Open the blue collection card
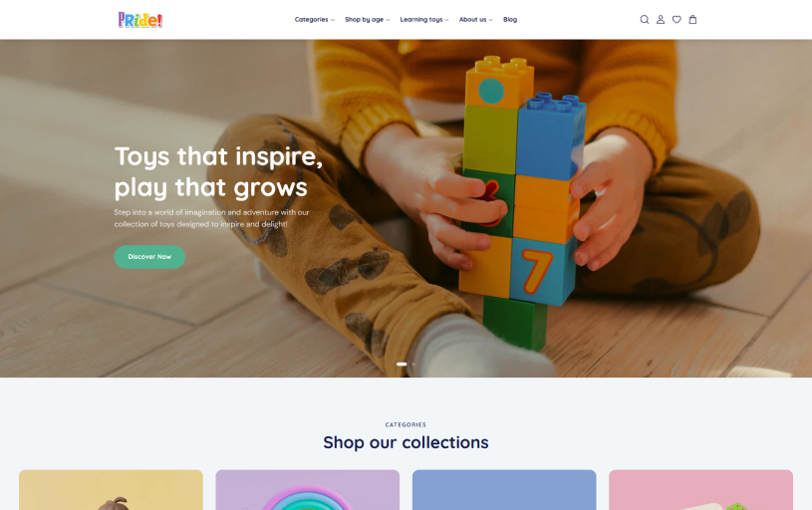This screenshot has width=812, height=510. pyautogui.click(x=504, y=490)
